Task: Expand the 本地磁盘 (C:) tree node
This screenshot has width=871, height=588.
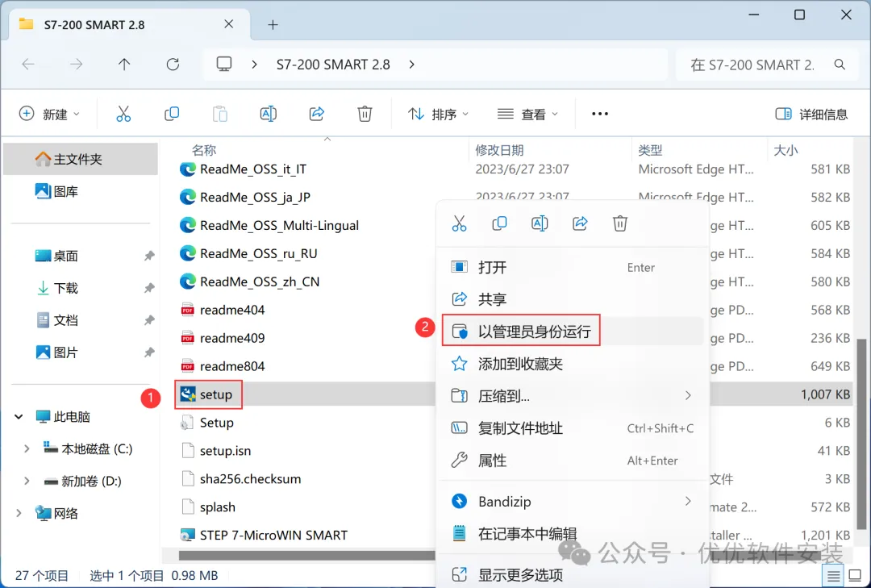Action: point(27,448)
